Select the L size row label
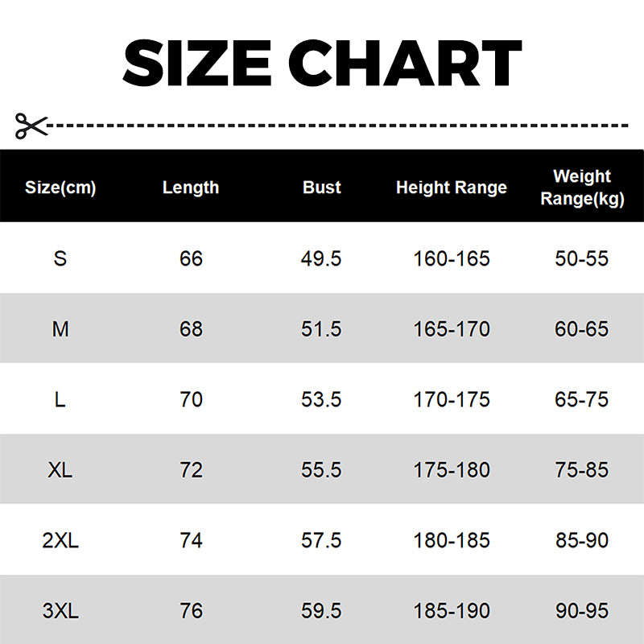The height and width of the screenshot is (644, 644). coord(60,399)
